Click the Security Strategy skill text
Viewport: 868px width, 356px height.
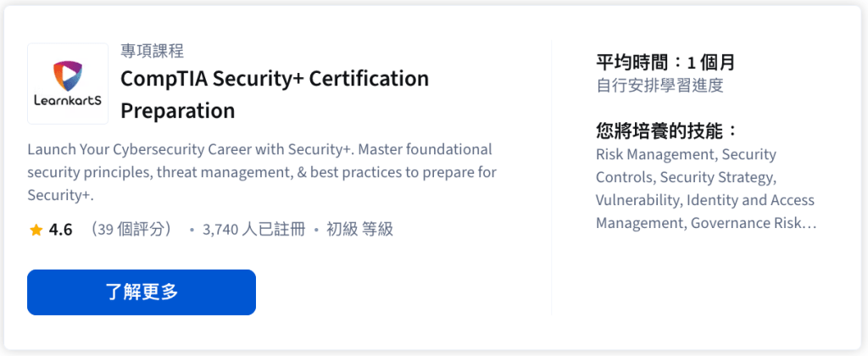(x=717, y=178)
